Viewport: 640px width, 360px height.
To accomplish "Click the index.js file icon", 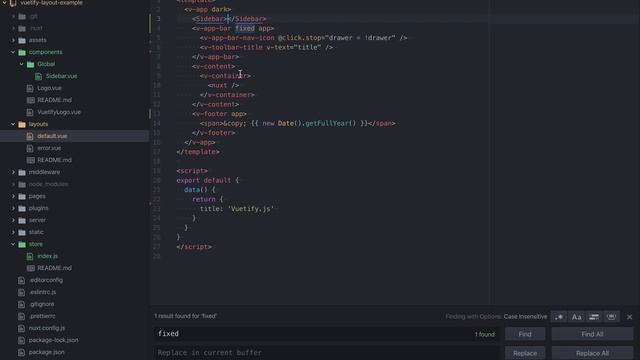I will tap(30, 256).
